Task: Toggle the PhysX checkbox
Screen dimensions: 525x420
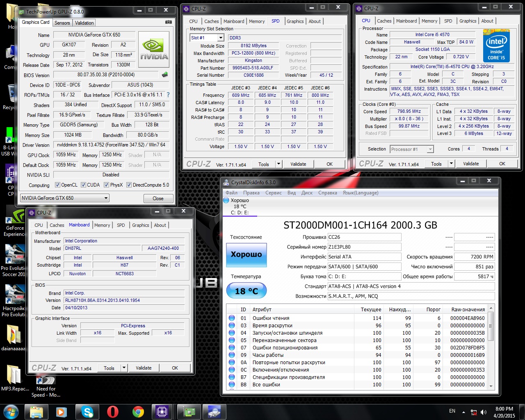Action: pyautogui.click(x=107, y=185)
